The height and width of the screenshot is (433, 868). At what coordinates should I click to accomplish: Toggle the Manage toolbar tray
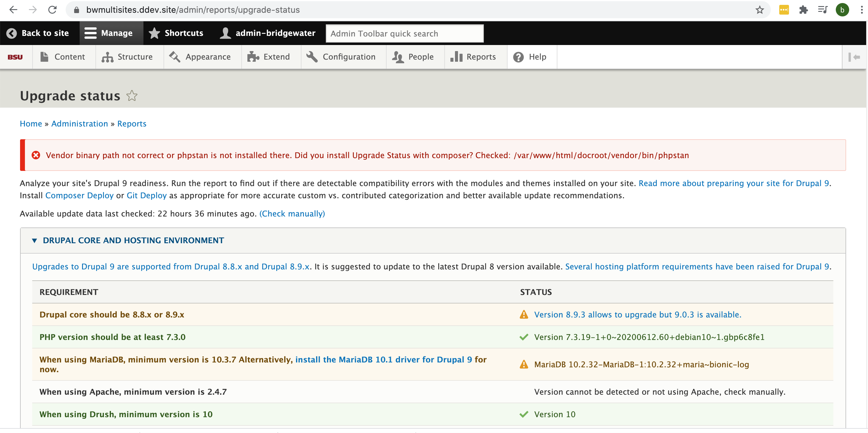[111, 33]
